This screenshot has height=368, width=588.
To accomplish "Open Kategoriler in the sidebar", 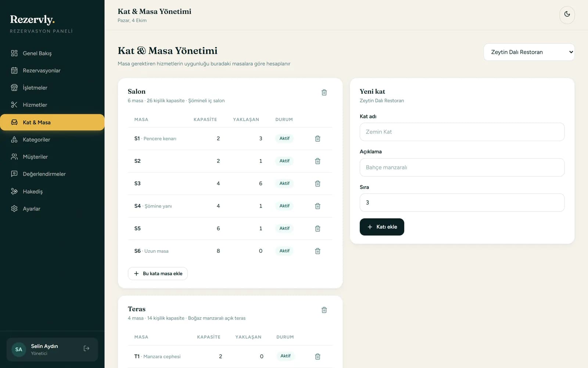I will (x=52, y=139).
